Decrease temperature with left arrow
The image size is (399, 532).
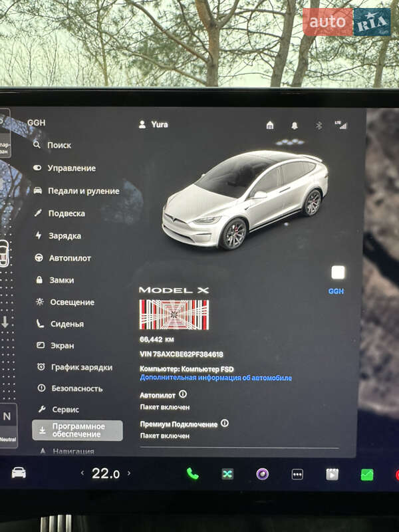(x=82, y=473)
